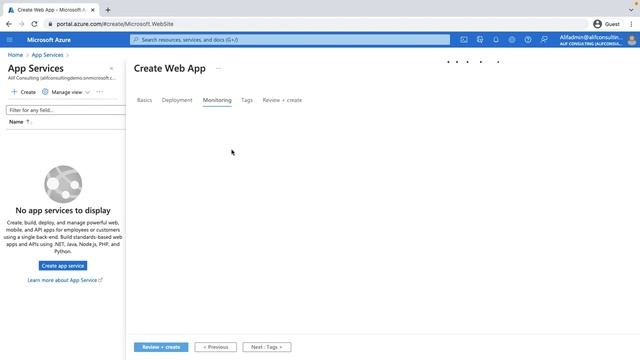Screen dimensions: 640x360
Task: Click the account avatar picture
Action: pos(632,40)
